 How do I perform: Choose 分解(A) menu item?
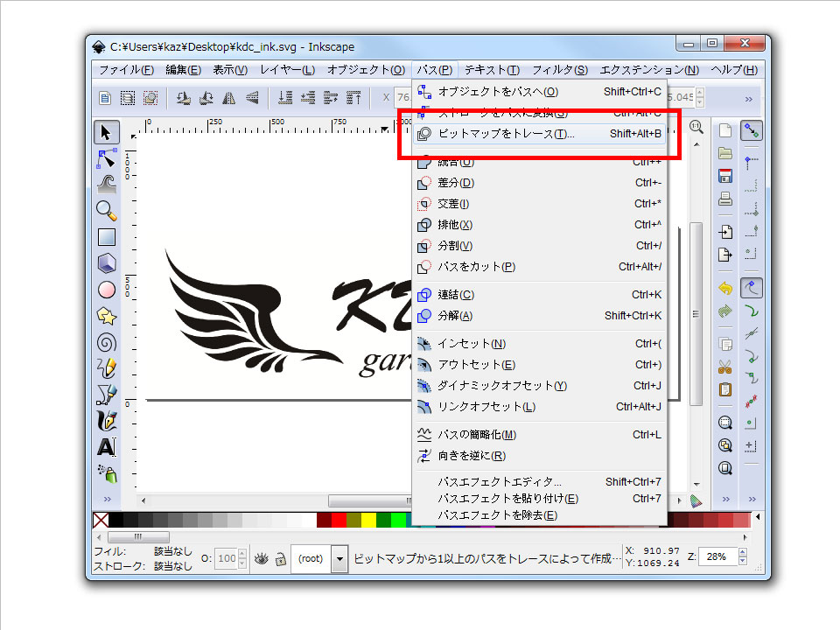[x=540, y=316]
